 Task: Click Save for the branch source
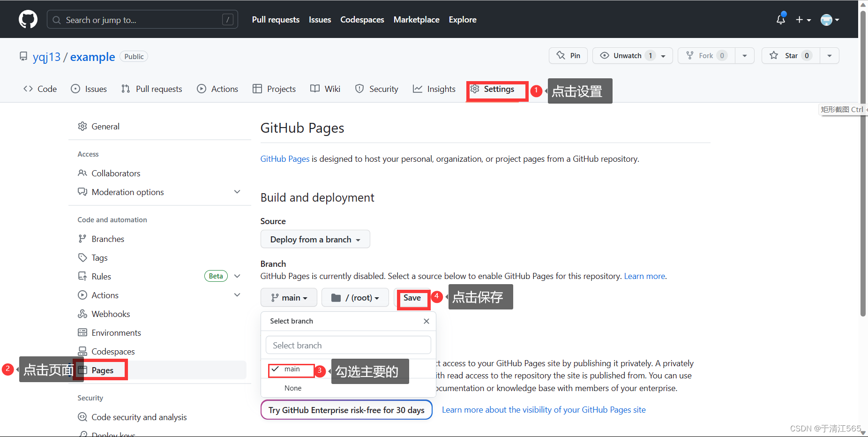pos(412,298)
